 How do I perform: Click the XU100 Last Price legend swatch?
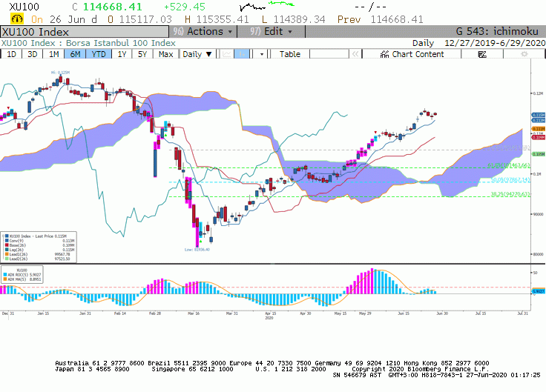[x=7, y=236]
